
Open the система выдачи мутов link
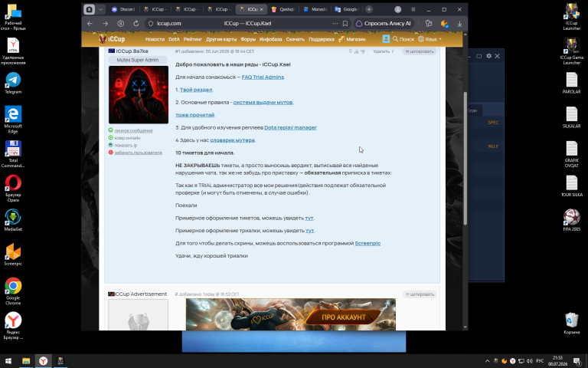click(x=263, y=102)
